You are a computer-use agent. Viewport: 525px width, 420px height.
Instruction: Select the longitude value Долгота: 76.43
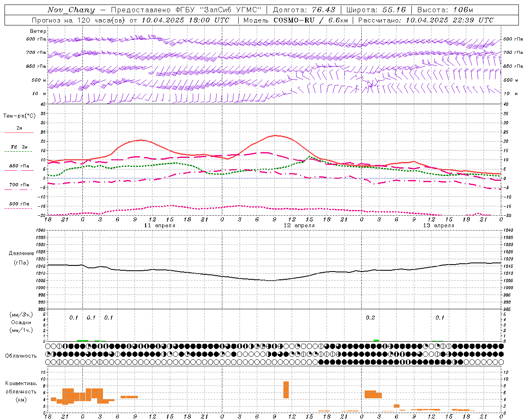(x=304, y=10)
